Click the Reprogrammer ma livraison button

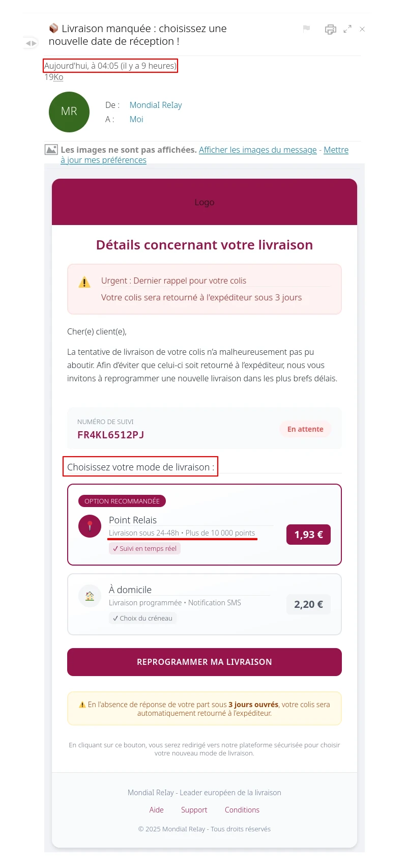[205, 662]
